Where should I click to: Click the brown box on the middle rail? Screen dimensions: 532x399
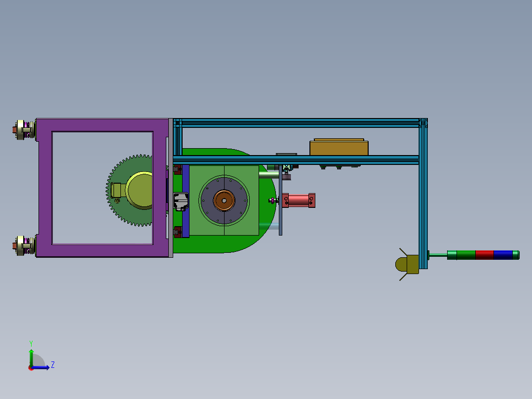coord(339,147)
